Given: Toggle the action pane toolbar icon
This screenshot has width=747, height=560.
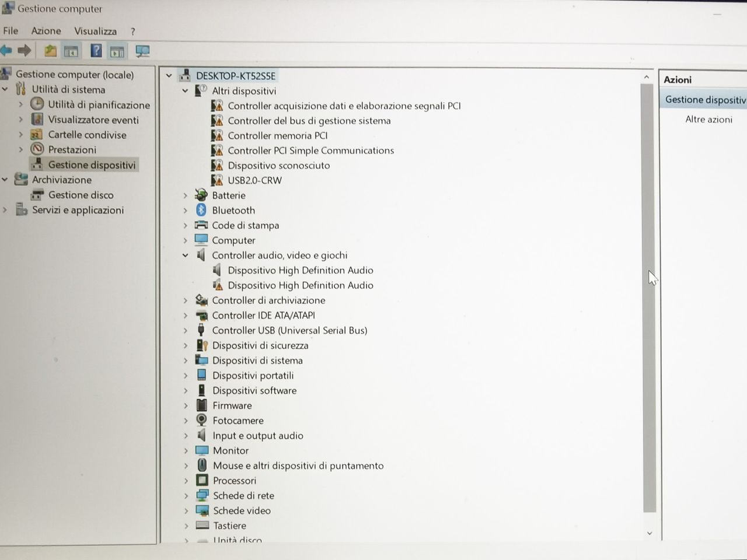Looking at the screenshot, I should [117, 52].
